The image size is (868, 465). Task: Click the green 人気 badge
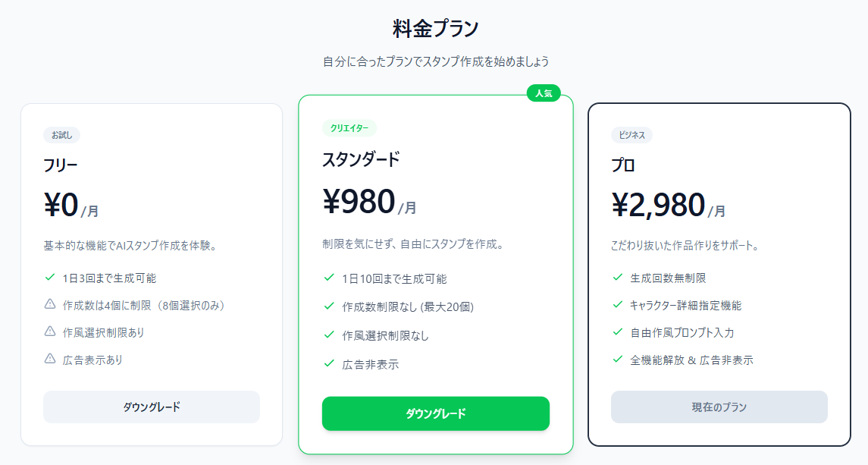543,93
